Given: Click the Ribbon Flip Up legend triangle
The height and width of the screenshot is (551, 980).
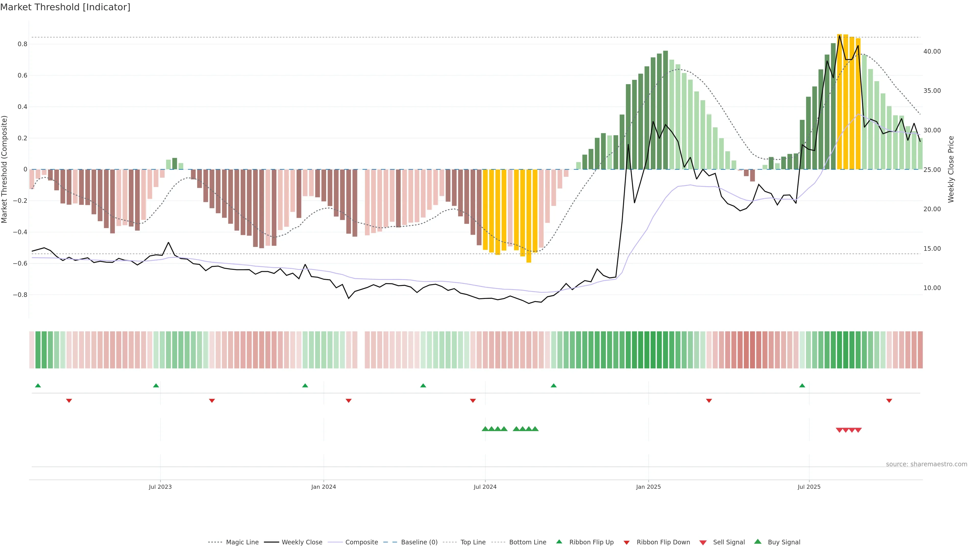Looking at the screenshot, I should coord(559,542).
